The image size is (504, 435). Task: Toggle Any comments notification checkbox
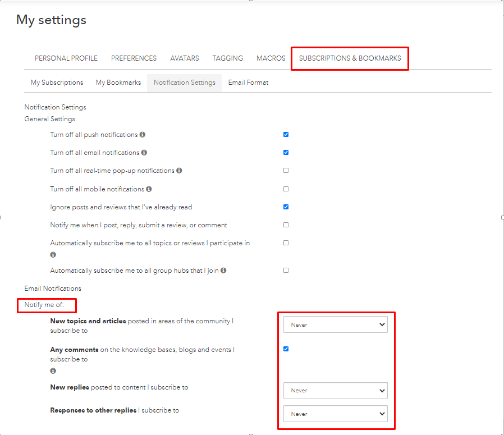(x=286, y=349)
